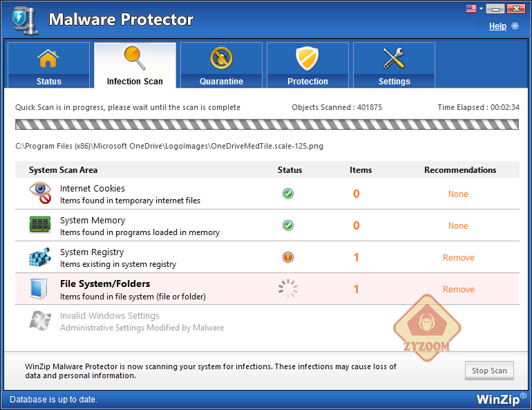Open the Help link
This screenshot has height=410, width=532.
(x=497, y=26)
